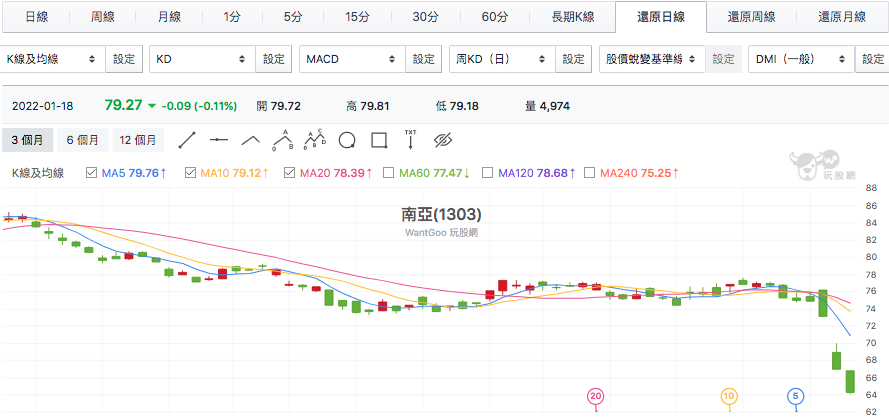Switch to the 5分 tab
Viewport: 889px width, 419px height.
coord(293,17)
